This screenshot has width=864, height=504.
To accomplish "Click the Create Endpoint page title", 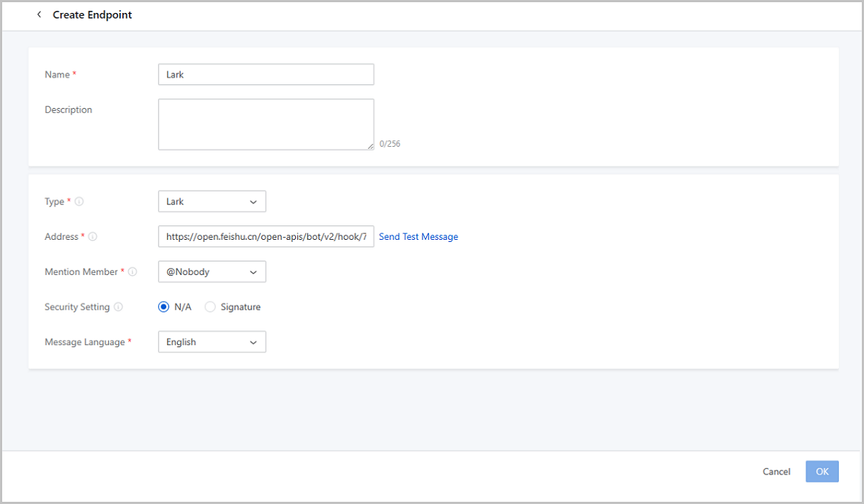I will tap(92, 14).
